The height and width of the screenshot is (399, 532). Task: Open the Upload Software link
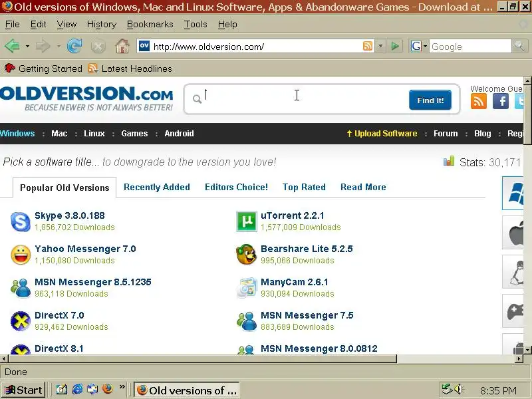382,134
